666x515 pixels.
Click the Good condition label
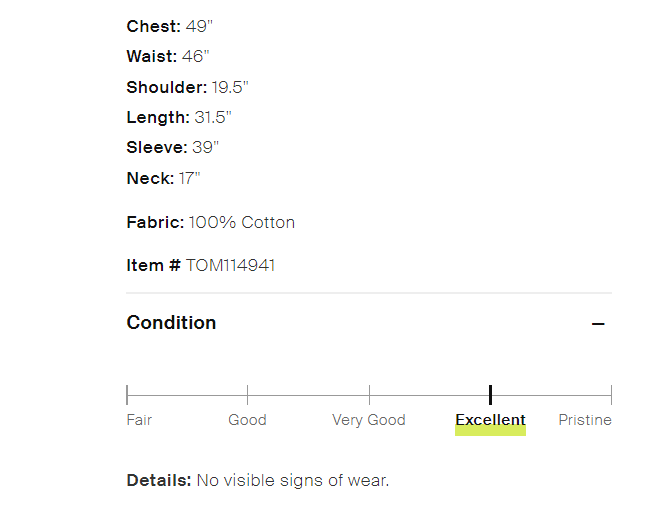tap(247, 420)
